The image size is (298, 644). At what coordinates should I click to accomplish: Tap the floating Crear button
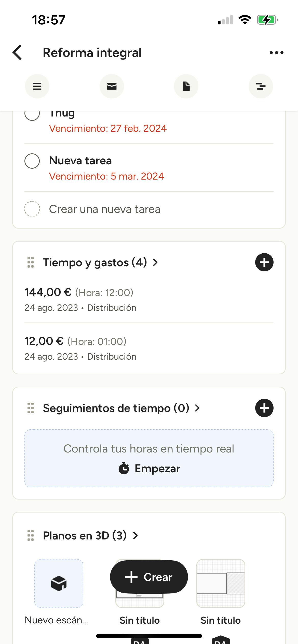[x=149, y=577]
